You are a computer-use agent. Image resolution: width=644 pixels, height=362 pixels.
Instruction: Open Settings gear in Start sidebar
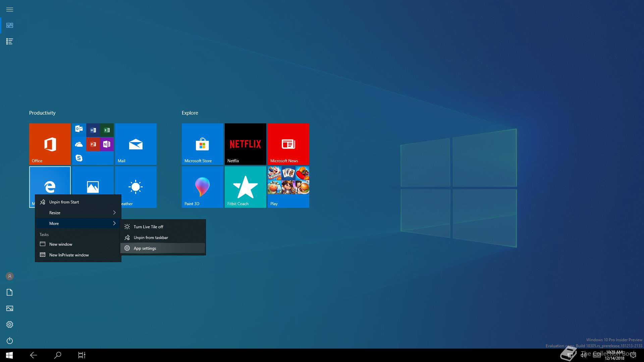(x=10, y=324)
